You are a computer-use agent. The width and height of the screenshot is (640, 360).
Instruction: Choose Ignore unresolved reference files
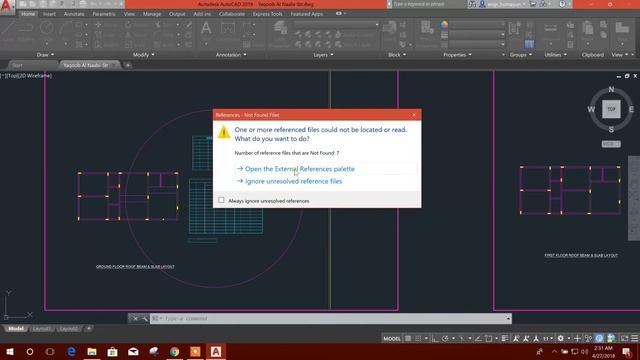[x=293, y=181]
